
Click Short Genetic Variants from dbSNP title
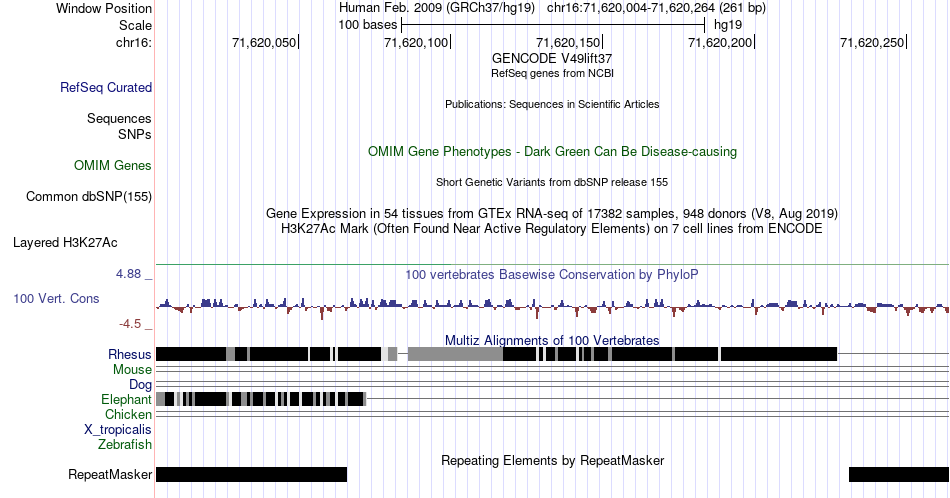pyautogui.click(x=552, y=182)
